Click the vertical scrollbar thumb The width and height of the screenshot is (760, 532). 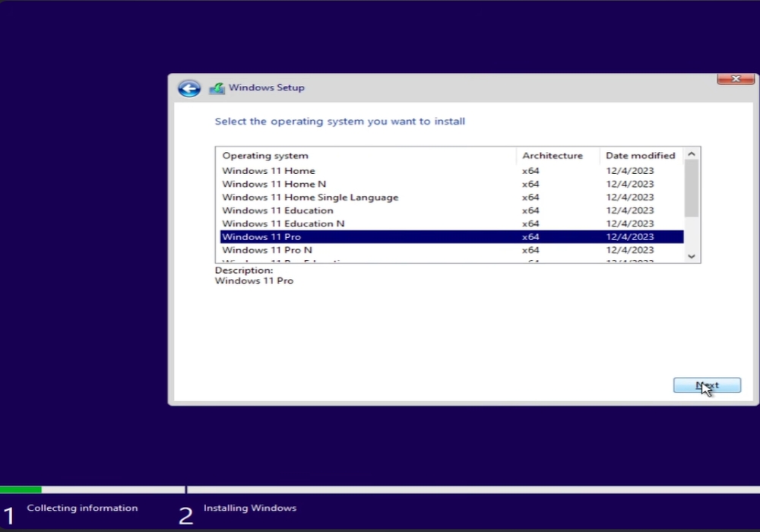[x=692, y=188]
